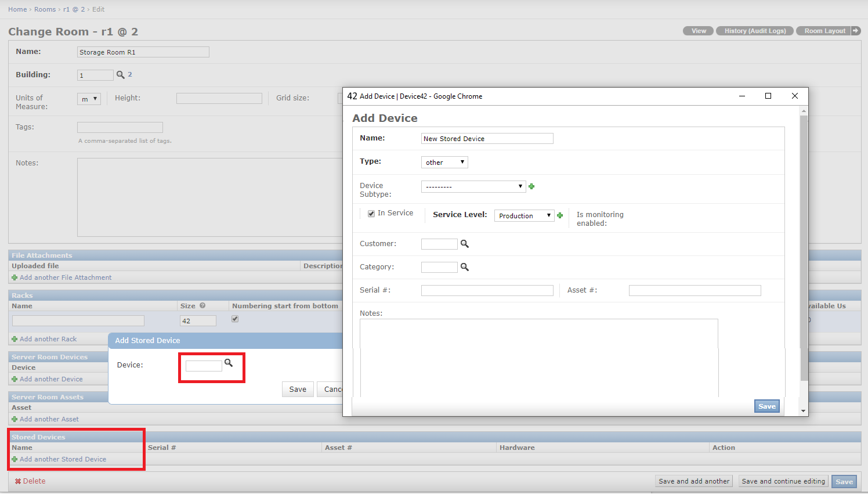
Task: Click the Building lookup magnifier icon
Action: (122, 74)
